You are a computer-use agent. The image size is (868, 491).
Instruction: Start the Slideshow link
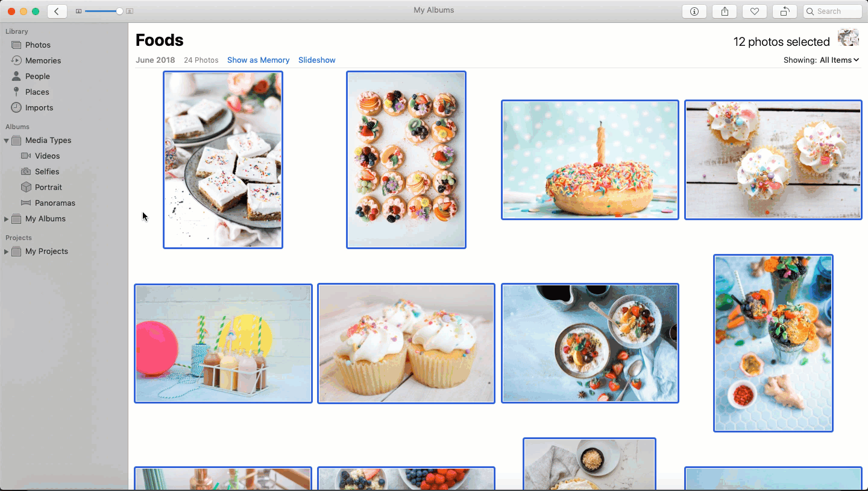pyautogui.click(x=316, y=60)
